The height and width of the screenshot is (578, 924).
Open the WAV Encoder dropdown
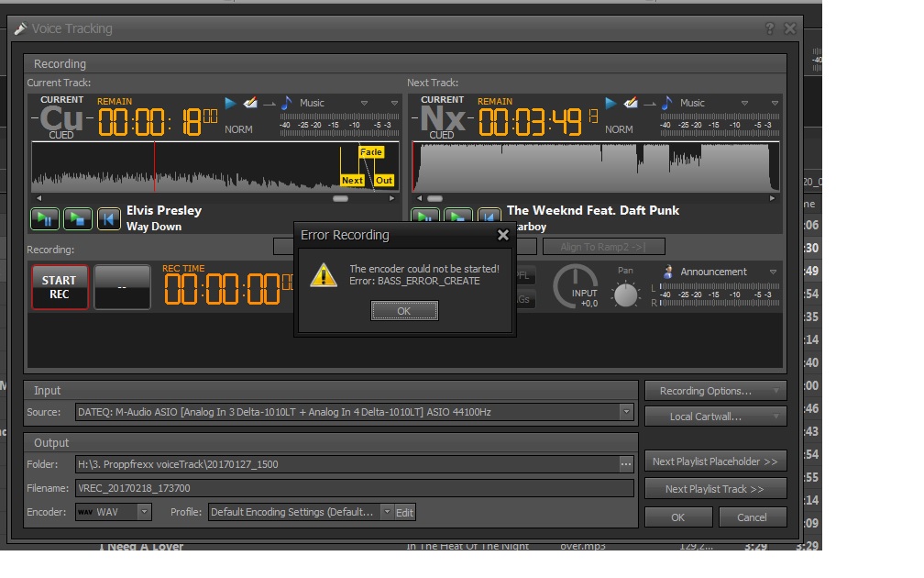145,512
